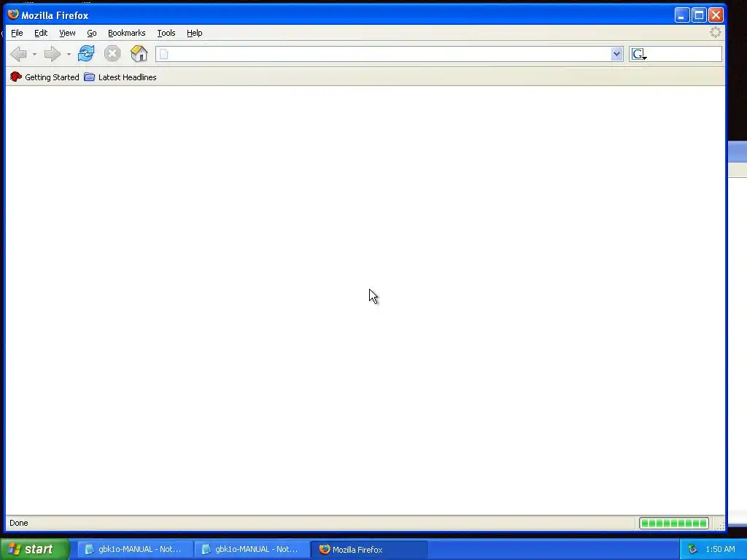Open the Go menu

click(x=91, y=33)
